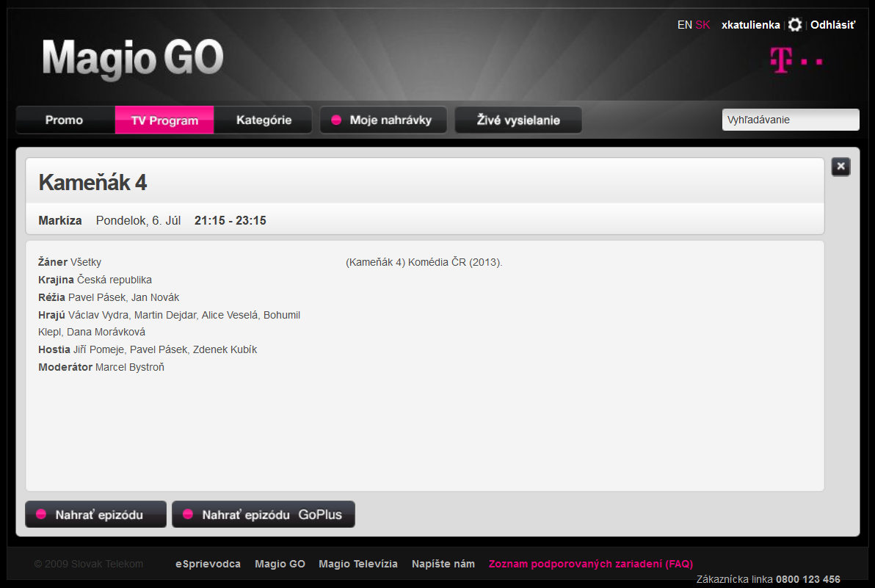Screen dimensions: 875x588
Task: Open settings via the gear icon
Action: (795, 24)
